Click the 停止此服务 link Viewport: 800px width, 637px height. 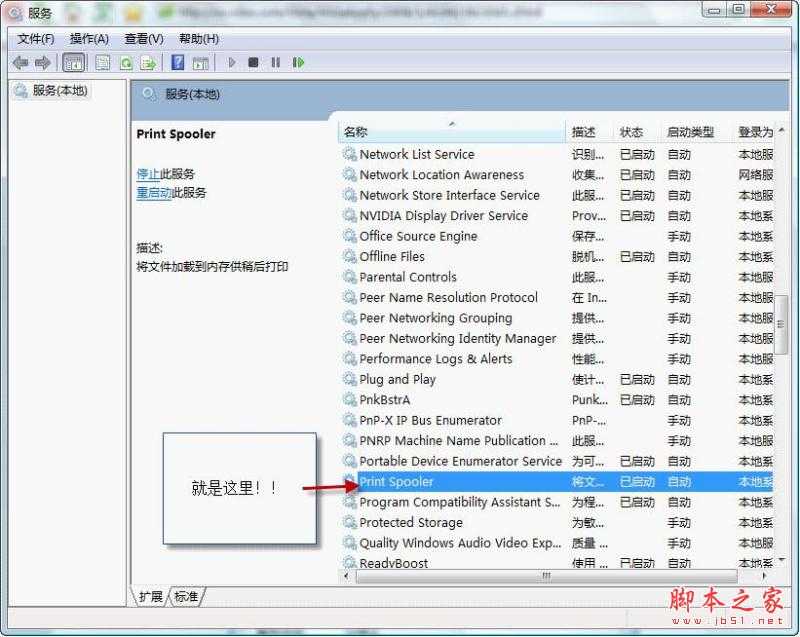point(161,173)
